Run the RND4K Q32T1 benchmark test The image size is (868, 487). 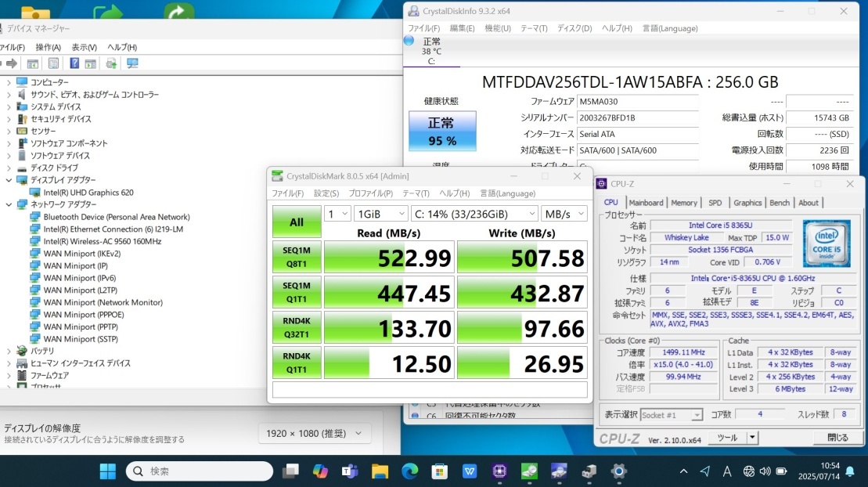[x=297, y=327]
